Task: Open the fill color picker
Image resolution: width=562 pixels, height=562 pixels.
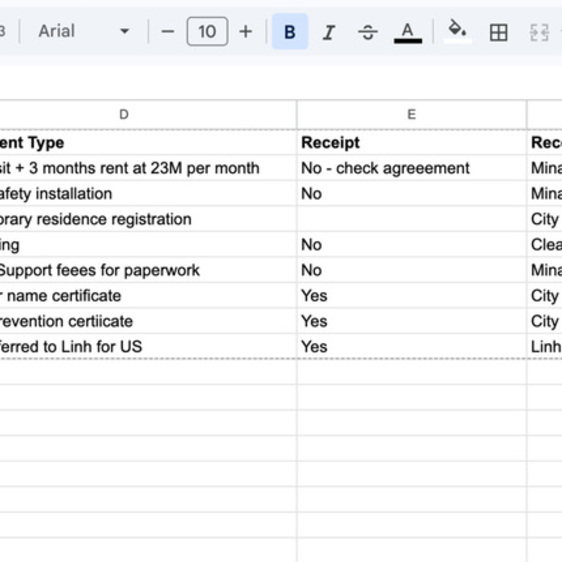Action: coord(457,32)
